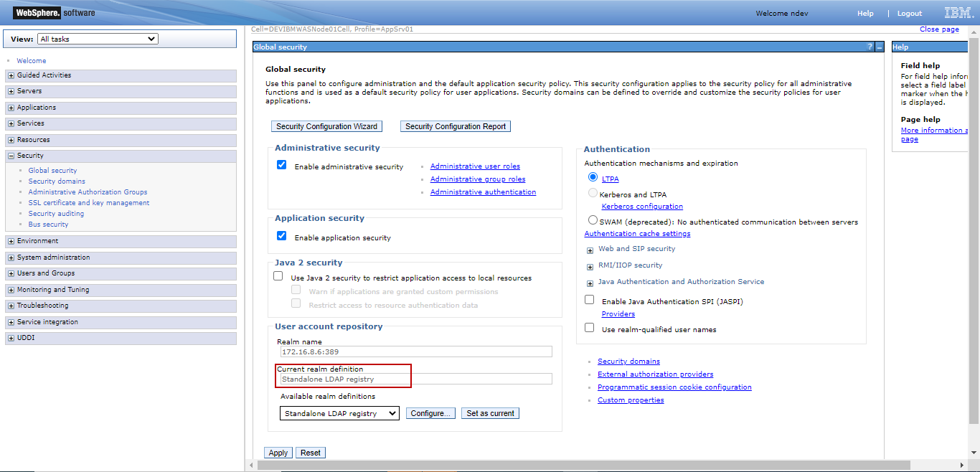Screen dimensions: 980x472
Task: Open External authorization providers link
Action: tap(656, 374)
